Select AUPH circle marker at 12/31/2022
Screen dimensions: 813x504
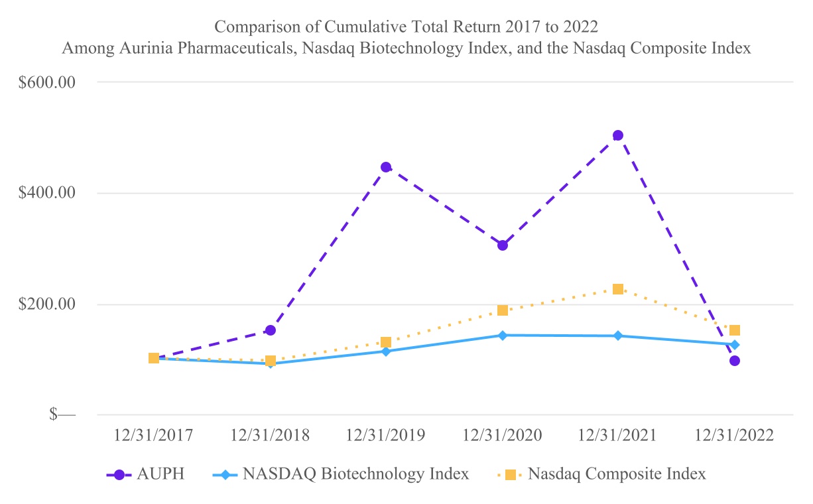(x=735, y=361)
